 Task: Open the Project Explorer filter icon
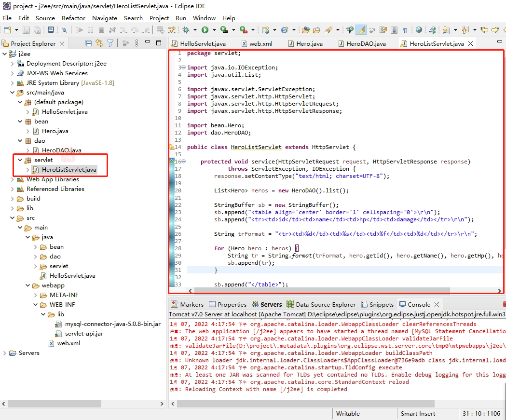click(x=110, y=43)
